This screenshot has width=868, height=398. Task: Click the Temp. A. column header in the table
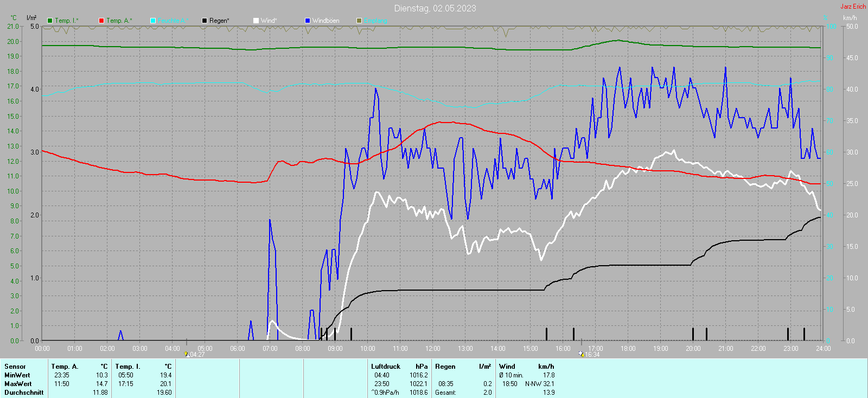click(x=65, y=367)
